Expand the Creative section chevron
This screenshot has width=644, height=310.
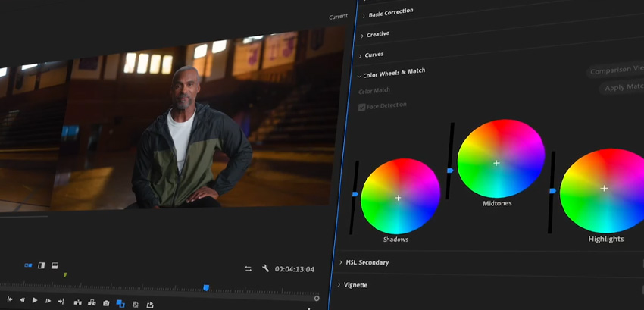[362, 36]
